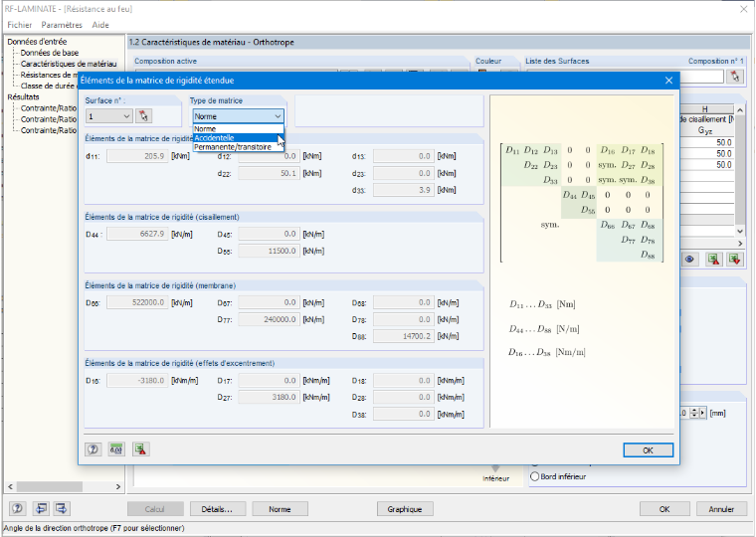Click left arrow of navigator horizontal scrollbar
Screen dimensions: 756x537
11,487
